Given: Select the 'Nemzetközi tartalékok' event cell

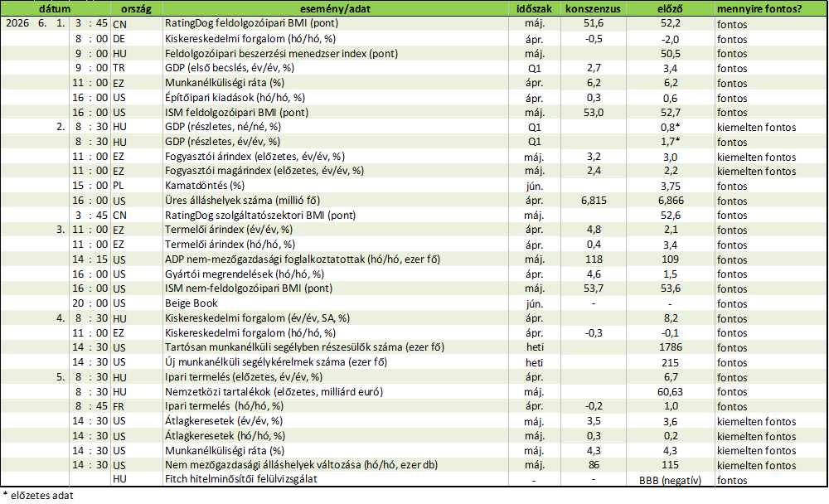Looking at the screenshot, I should 335,392.
